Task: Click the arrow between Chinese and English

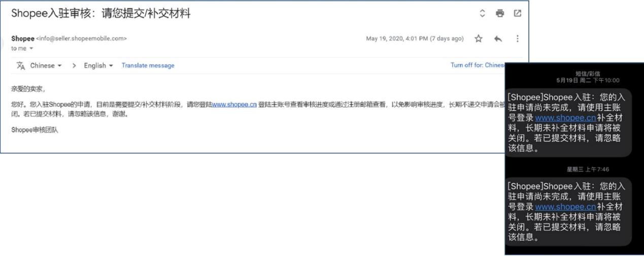Action: [74, 66]
